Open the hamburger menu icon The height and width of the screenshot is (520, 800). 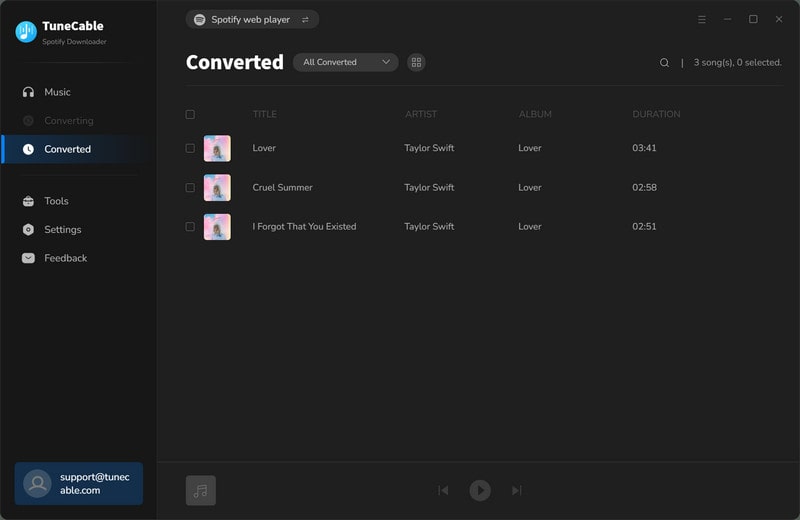click(702, 19)
